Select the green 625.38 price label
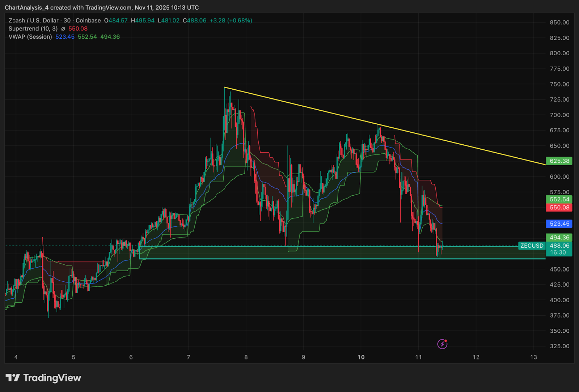 (x=559, y=161)
